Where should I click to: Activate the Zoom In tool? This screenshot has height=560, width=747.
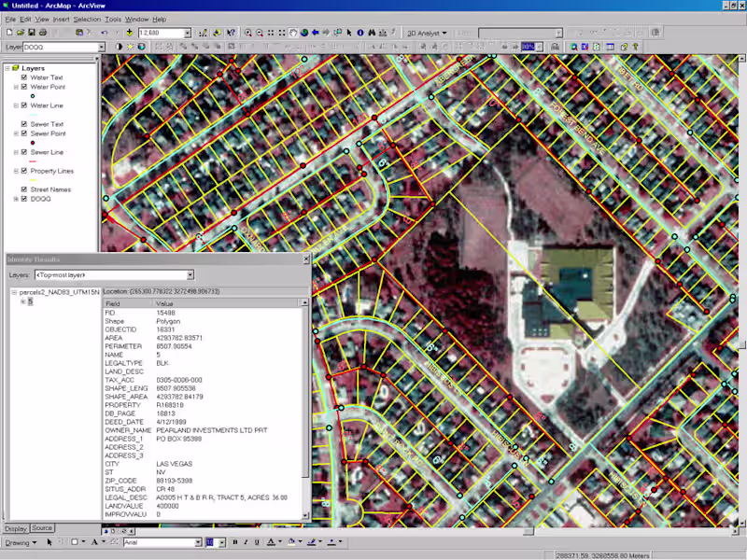click(249, 34)
